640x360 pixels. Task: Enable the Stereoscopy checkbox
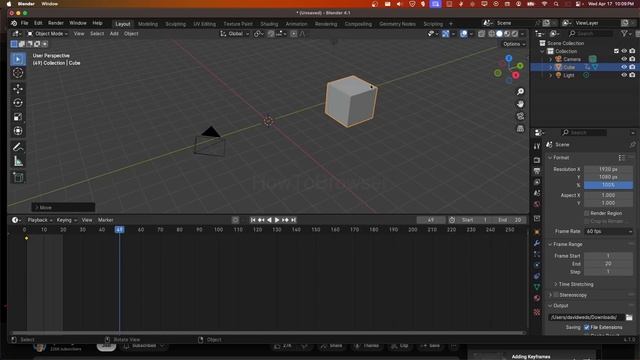click(556, 295)
